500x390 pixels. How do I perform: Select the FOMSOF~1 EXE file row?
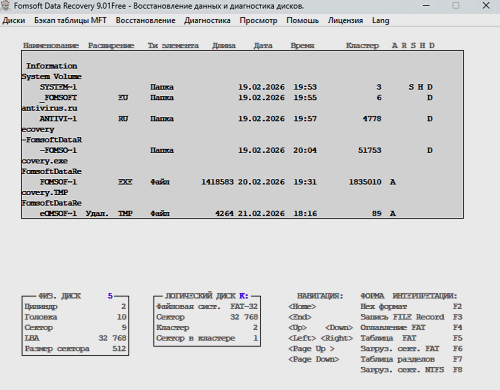pyautogui.click(x=242, y=182)
